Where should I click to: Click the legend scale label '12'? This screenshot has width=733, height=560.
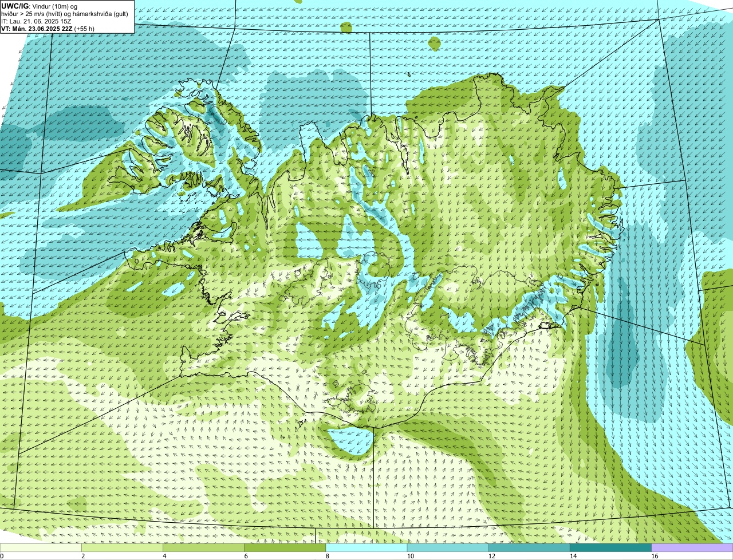click(x=492, y=556)
